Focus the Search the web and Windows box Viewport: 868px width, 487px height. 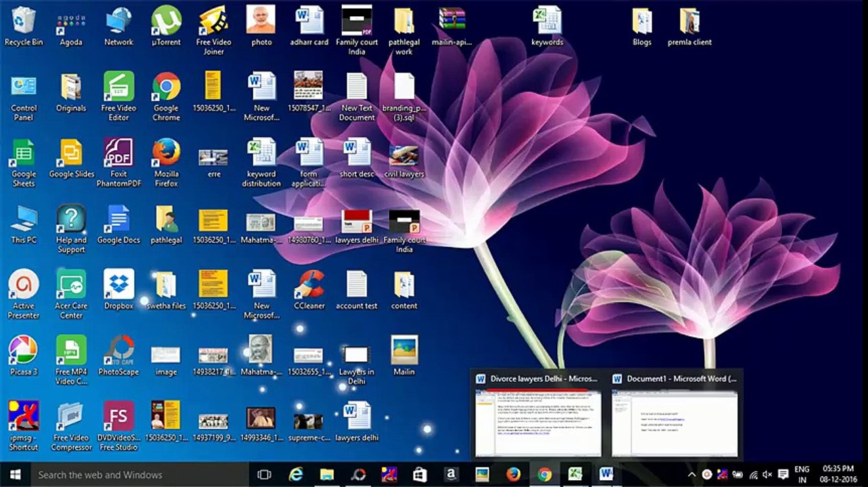(140, 474)
